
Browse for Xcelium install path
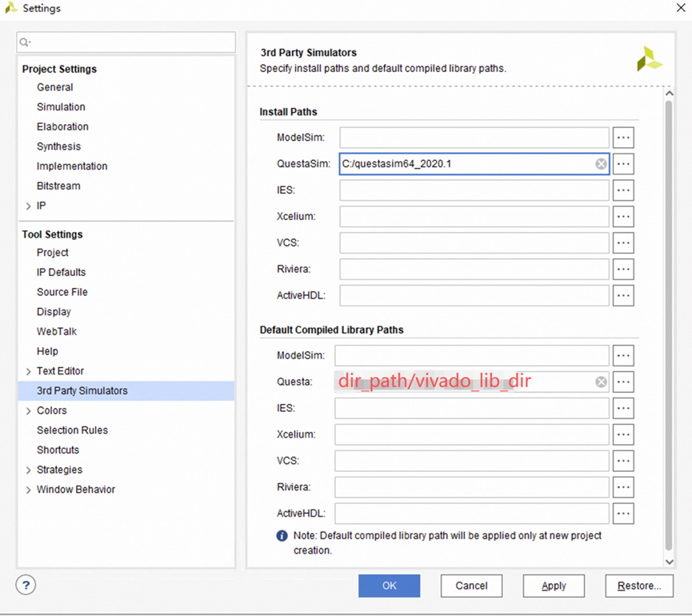[x=623, y=217]
